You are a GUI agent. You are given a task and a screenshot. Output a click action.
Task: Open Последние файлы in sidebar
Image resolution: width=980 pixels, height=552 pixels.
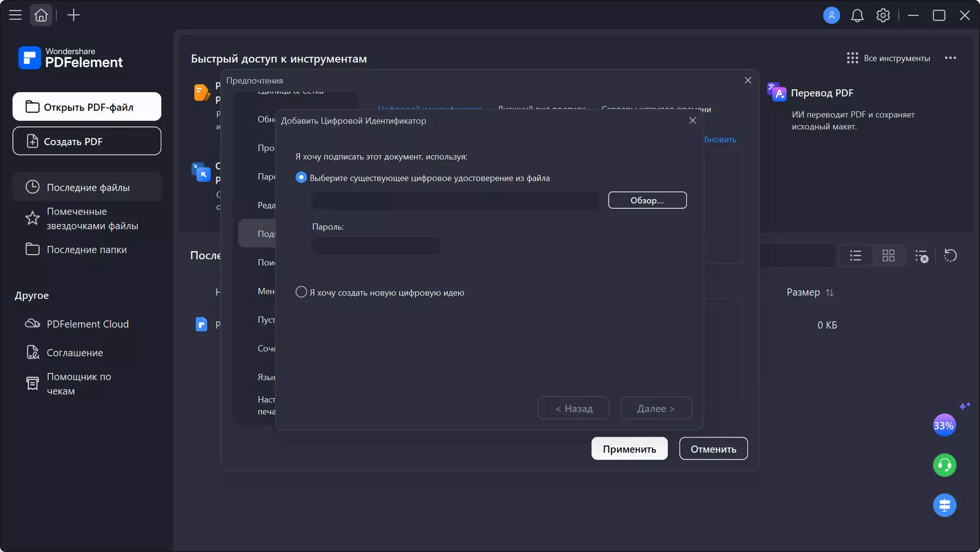[x=87, y=187]
